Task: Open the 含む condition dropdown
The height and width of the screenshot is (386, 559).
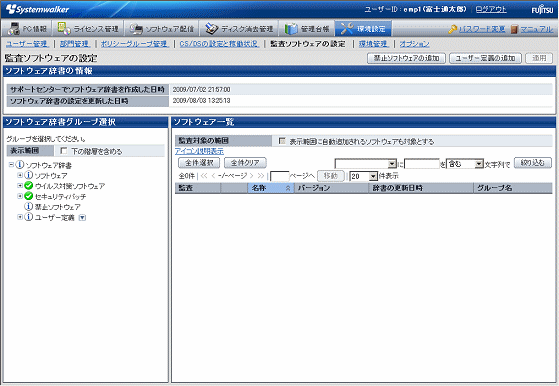Action: [465, 164]
